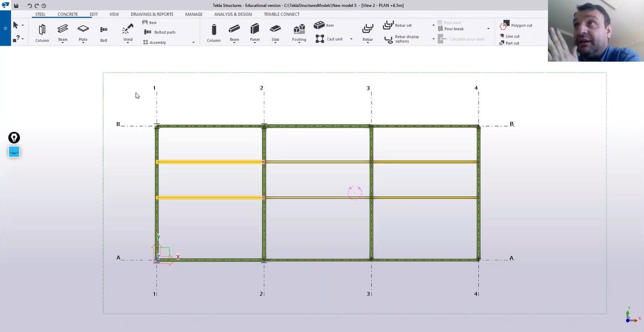Click the blue side-panel icon below lightbulb
Screen dimensions: 644x332
tap(14, 152)
